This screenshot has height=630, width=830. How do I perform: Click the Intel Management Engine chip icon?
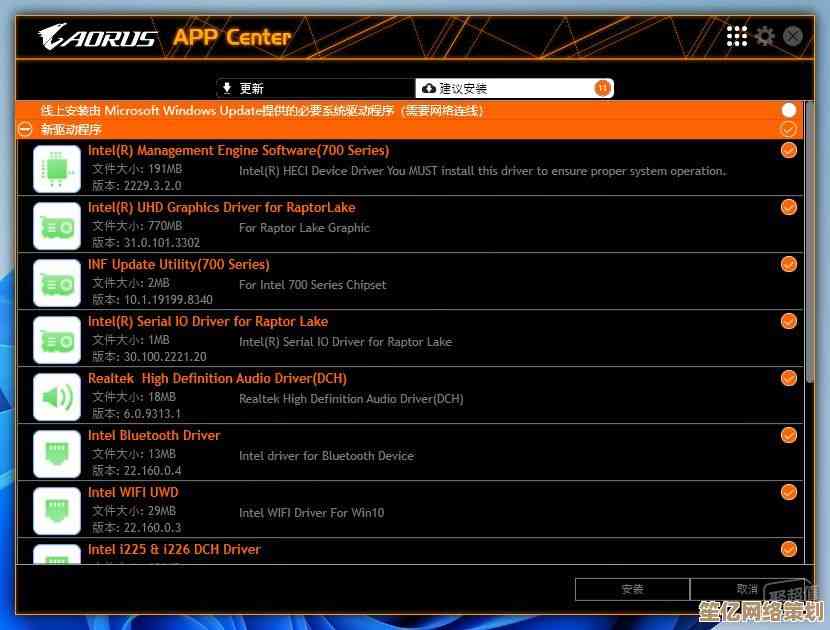pos(57,169)
